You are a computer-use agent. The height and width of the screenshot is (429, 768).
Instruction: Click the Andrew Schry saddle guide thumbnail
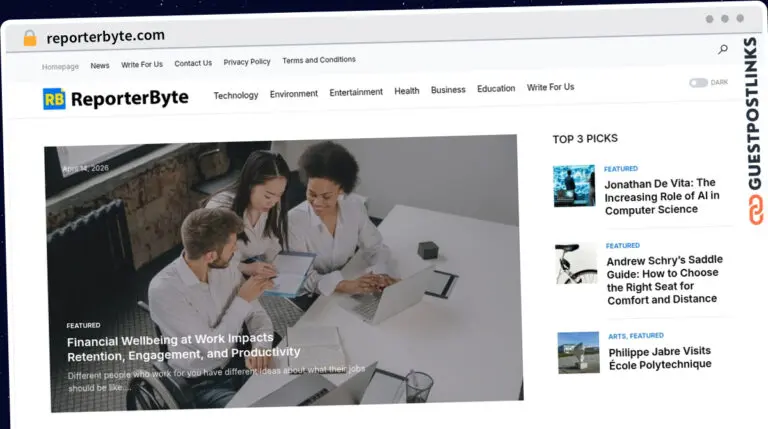click(576, 264)
